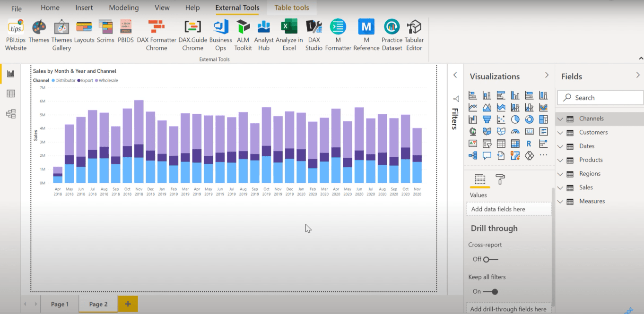
Task: Open the Table tools tab
Action: click(x=292, y=8)
